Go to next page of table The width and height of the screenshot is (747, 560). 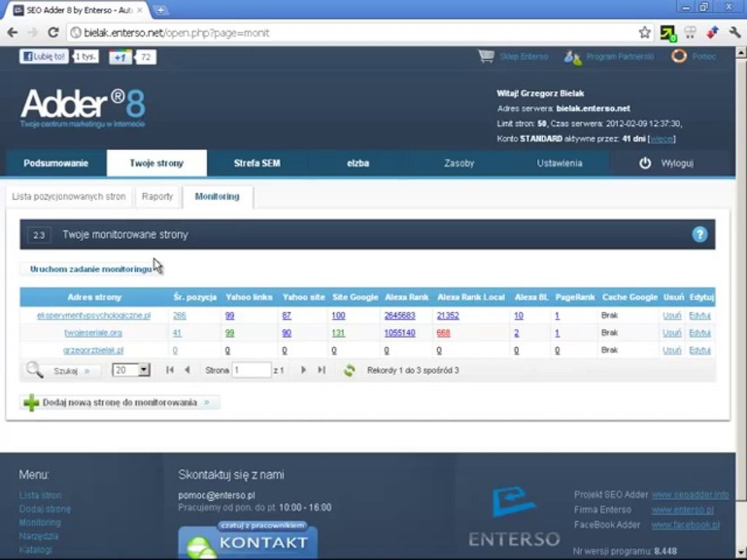coord(303,370)
